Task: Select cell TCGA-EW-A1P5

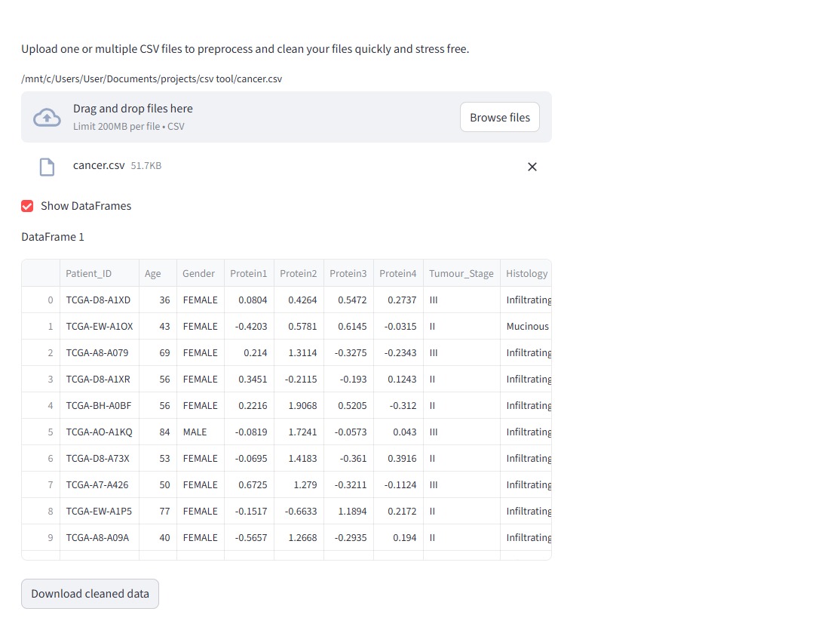Action: 99,511
